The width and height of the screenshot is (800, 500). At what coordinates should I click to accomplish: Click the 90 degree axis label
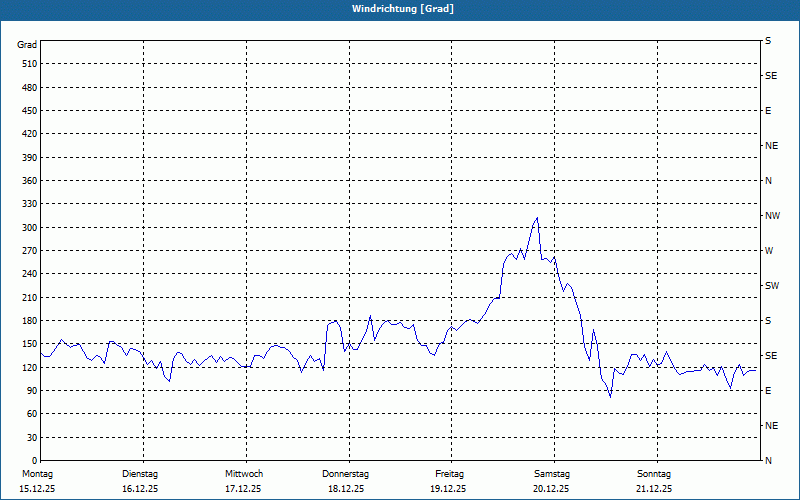pyautogui.click(x=30, y=391)
